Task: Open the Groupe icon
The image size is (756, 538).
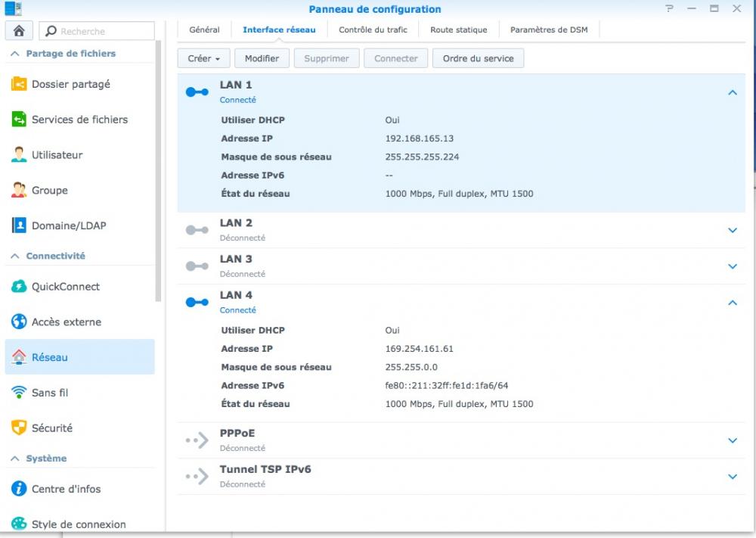Action: point(19,191)
